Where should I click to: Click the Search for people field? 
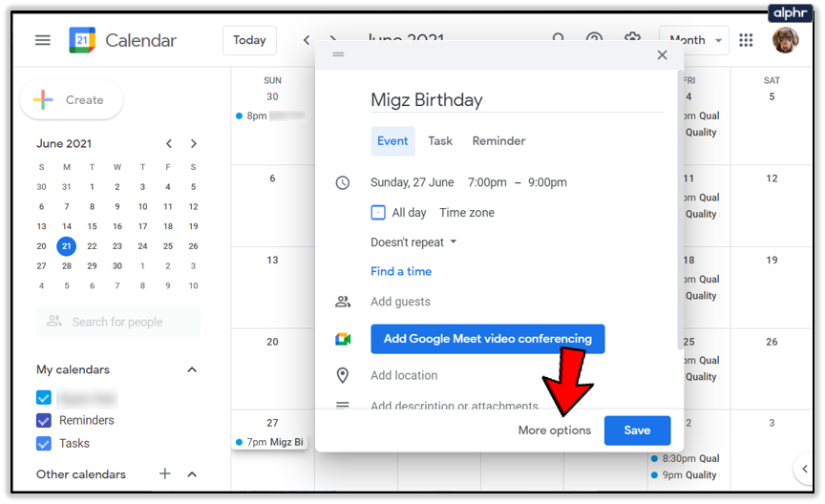(118, 322)
